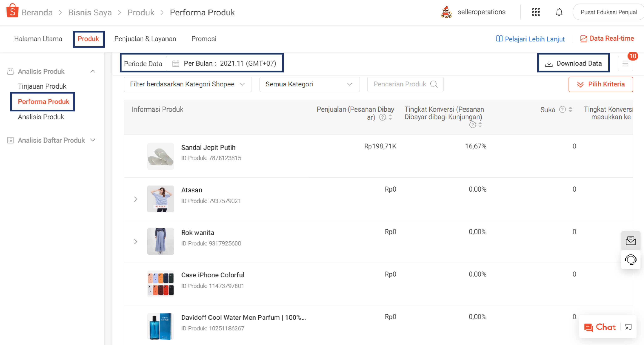Open the Shopee home logo

(13, 11)
